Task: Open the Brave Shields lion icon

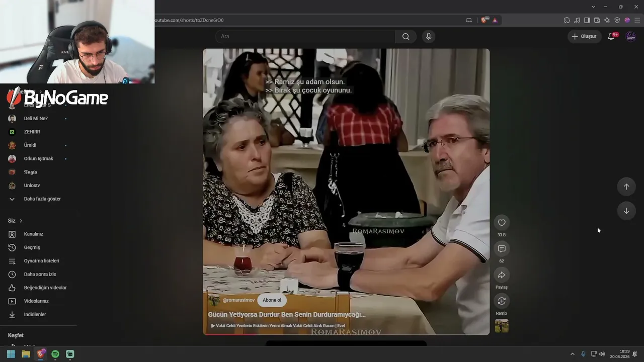Action: pyautogui.click(x=485, y=20)
